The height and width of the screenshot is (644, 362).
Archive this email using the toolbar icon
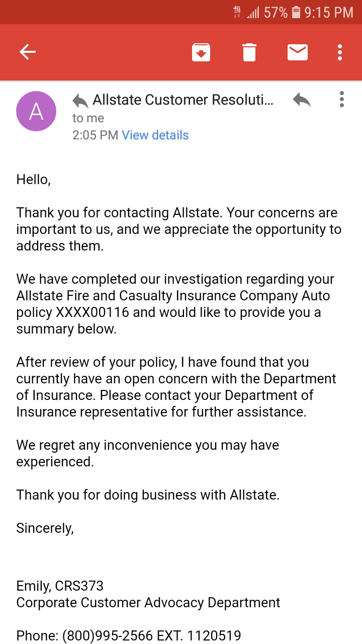[x=201, y=52]
